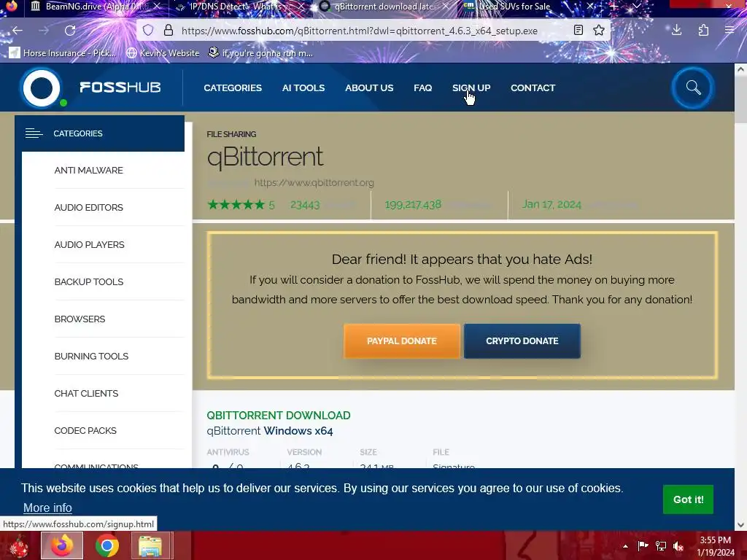747x560 pixels.
Task: Open a new tab with plus icon
Action: pyautogui.click(x=614, y=7)
